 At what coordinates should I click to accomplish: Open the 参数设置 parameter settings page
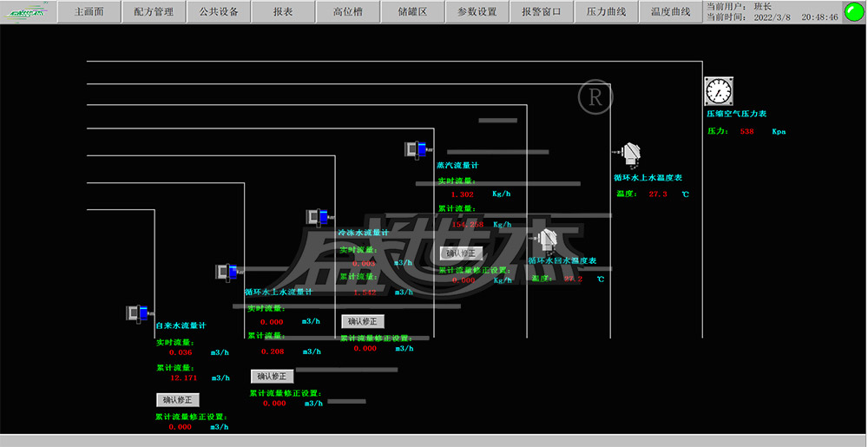[x=477, y=12]
